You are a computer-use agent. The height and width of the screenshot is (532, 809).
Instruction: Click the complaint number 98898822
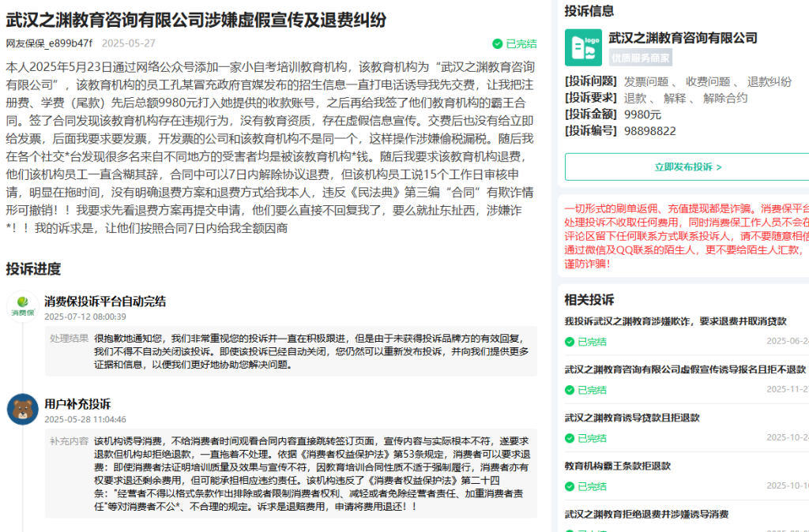pyautogui.click(x=650, y=131)
